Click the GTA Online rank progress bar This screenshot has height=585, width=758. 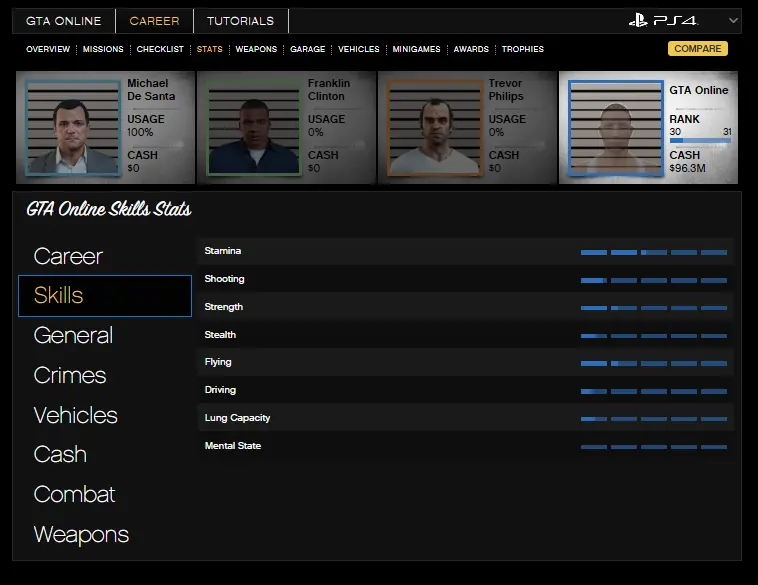pyautogui.click(x=700, y=141)
